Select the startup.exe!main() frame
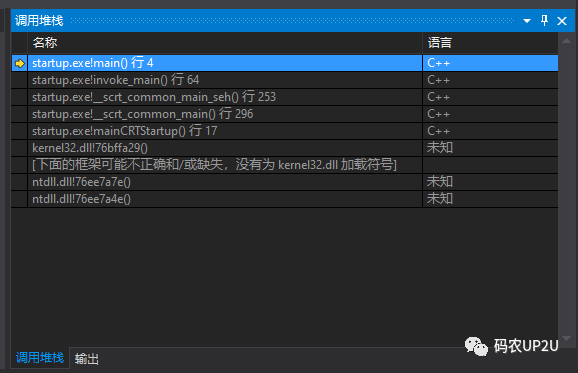578x373 pixels. [285, 63]
